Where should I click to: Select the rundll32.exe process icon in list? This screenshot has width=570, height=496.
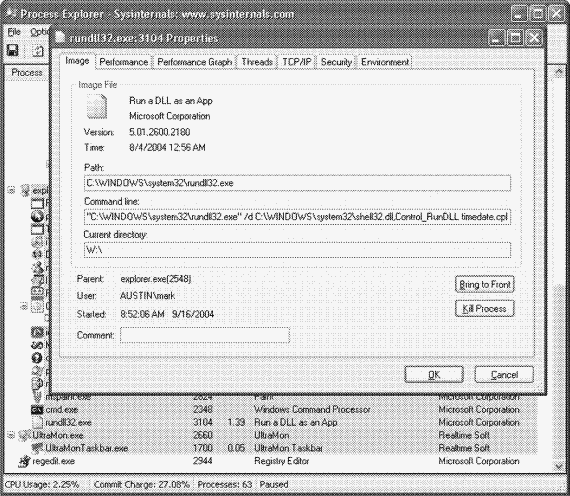coord(37,423)
